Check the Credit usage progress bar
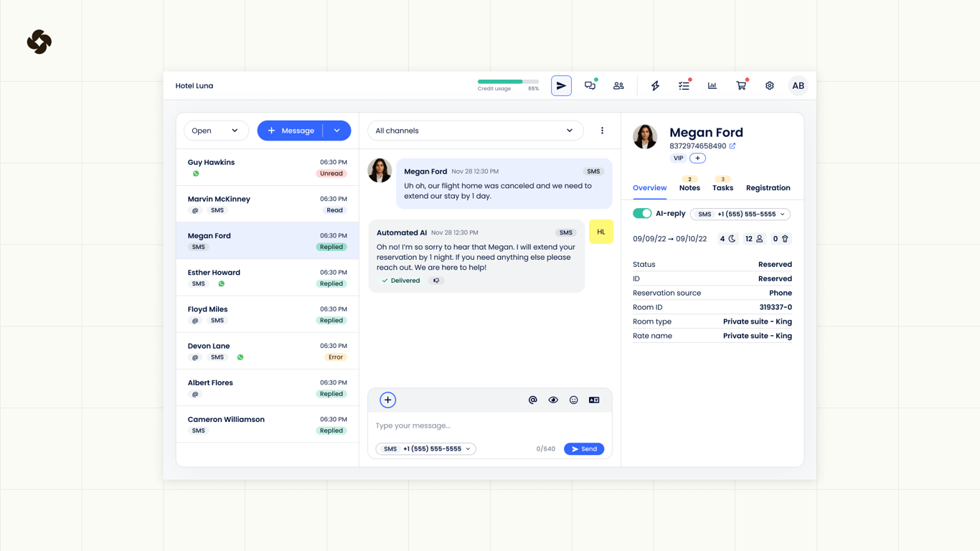The image size is (980, 551). coord(501,82)
